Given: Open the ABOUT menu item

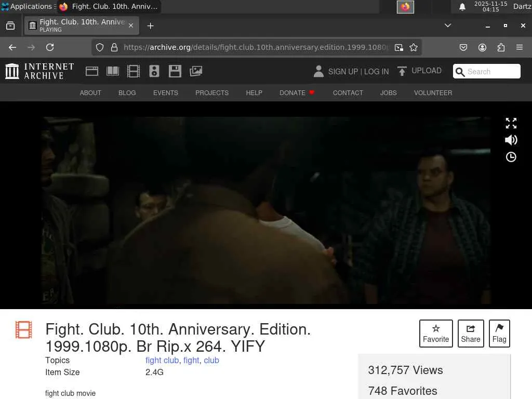Looking at the screenshot, I should pos(90,93).
